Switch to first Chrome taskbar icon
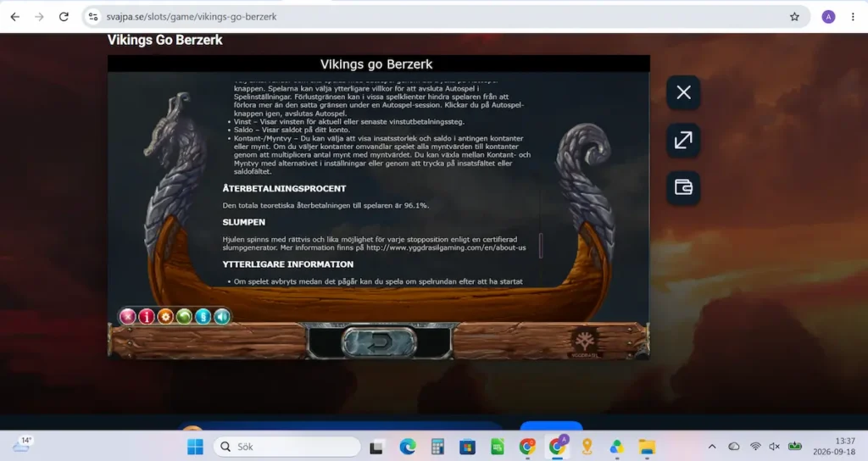The height and width of the screenshot is (461, 868). pyautogui.click(x=527, y=447)
